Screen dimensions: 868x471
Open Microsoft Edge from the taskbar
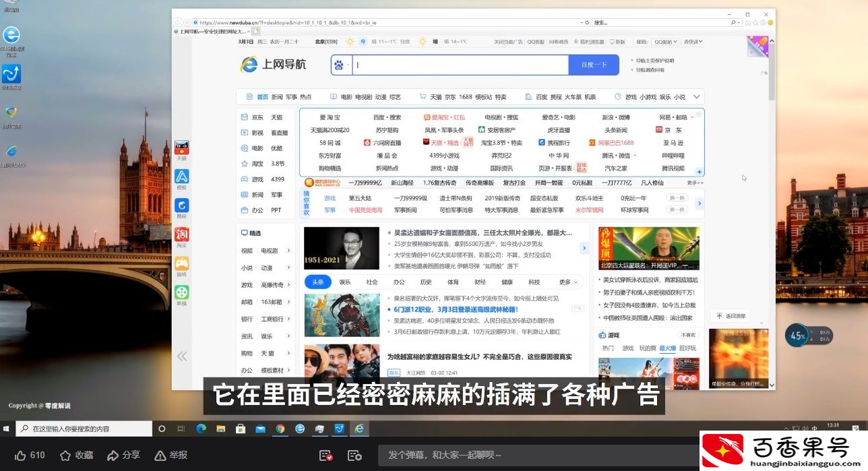point(201,429)
